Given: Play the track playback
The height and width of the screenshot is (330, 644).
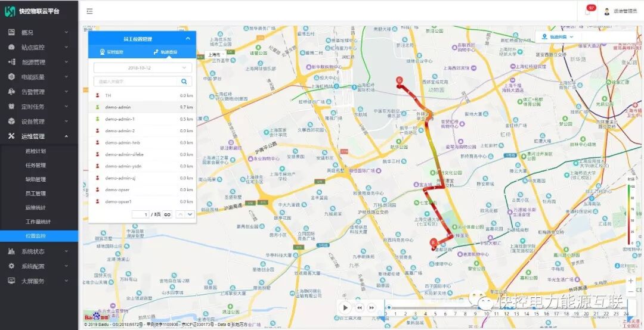Looking at the screenshot, I should [345, 307].
